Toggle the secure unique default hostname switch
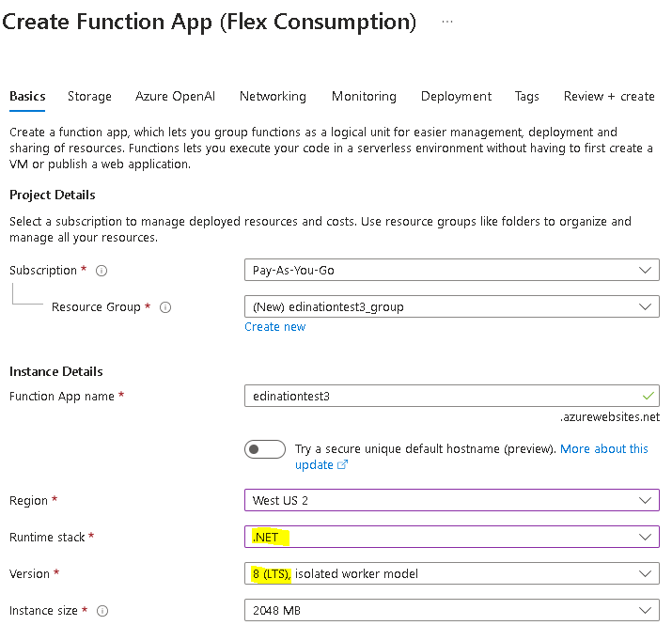The image size is (672, 641). 265,449
